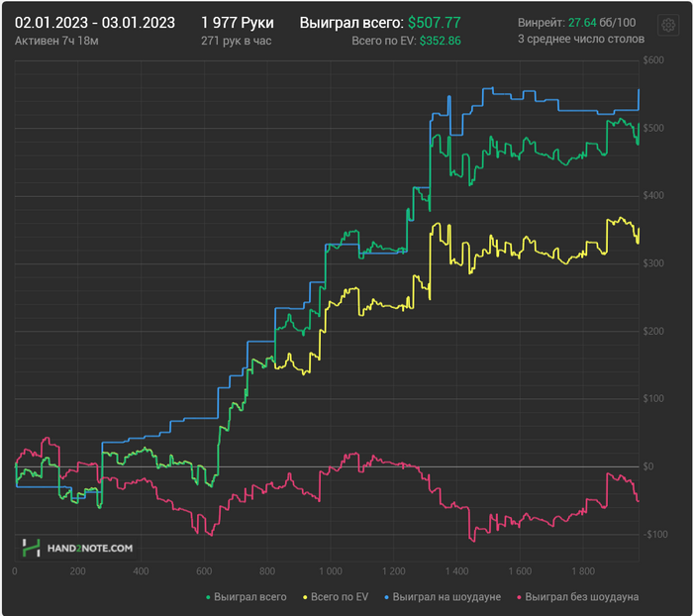Click the 800 x-axis label
Image resolution: width=693 pixels, height=616 pixels.
click(267, 571)
